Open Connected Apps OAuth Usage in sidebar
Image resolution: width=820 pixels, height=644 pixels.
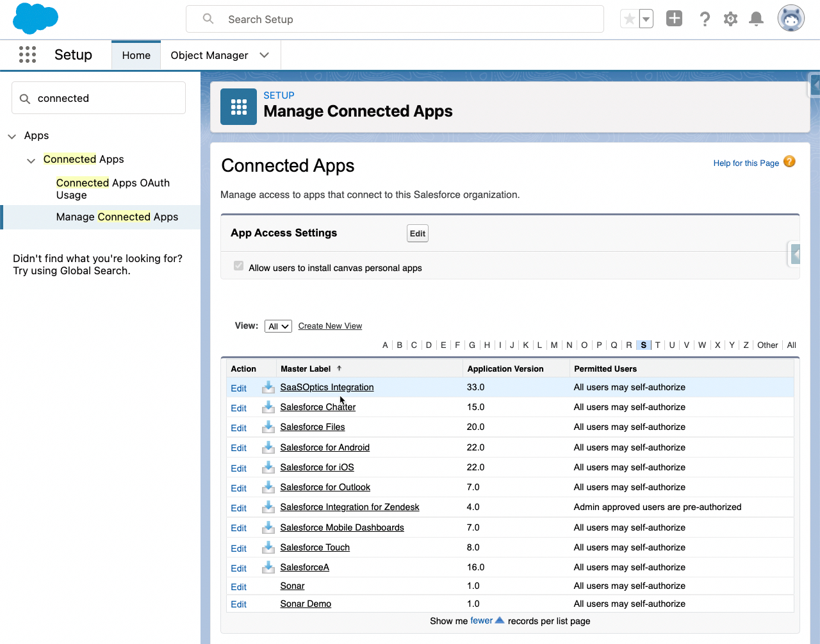tap(113, 189)
